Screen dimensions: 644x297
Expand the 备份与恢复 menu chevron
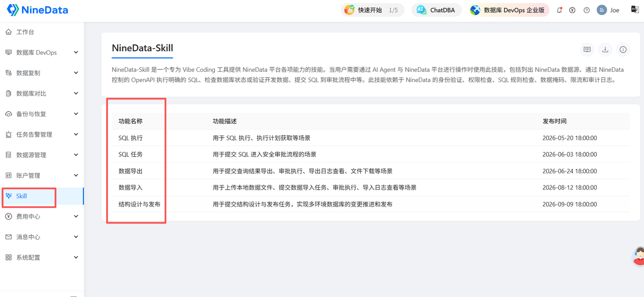[x=76, y=114]
